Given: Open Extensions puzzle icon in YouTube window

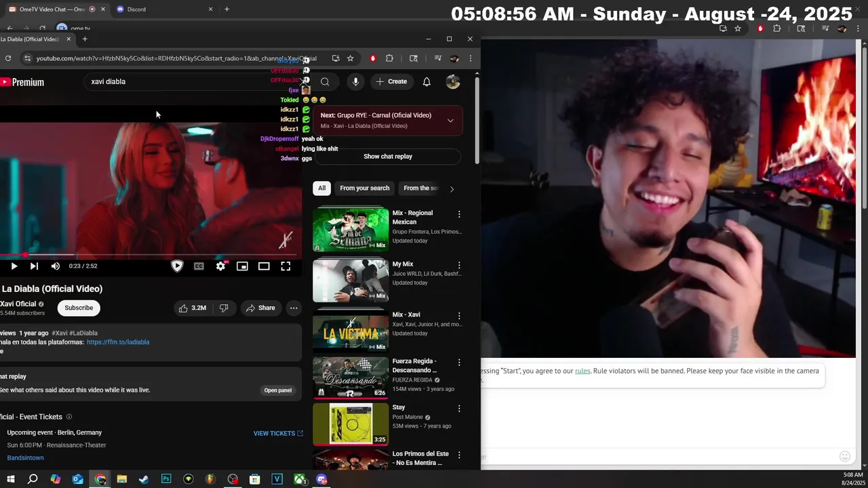Looking at the screenshot, I should pyautogui.click(x=389, y=58).
